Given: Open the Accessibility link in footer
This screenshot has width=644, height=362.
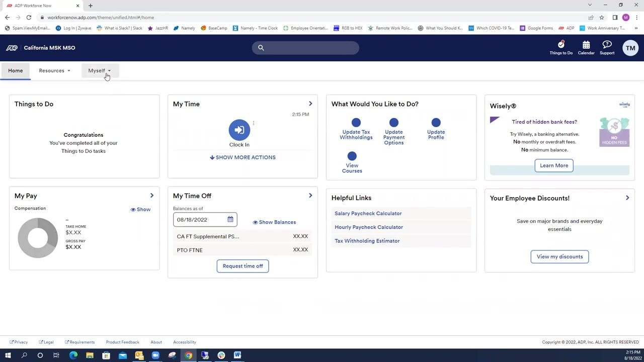Looking at the screenshot, I should [184, 342].
